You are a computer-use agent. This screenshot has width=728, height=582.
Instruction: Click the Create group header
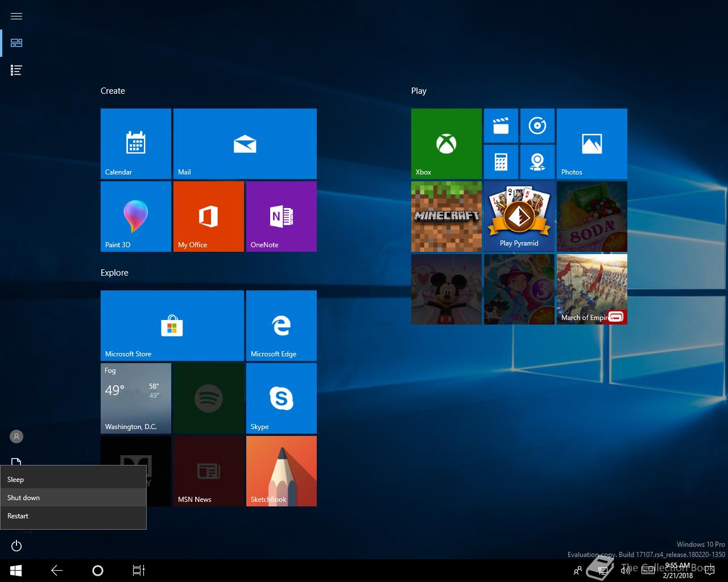pos(113,91)
